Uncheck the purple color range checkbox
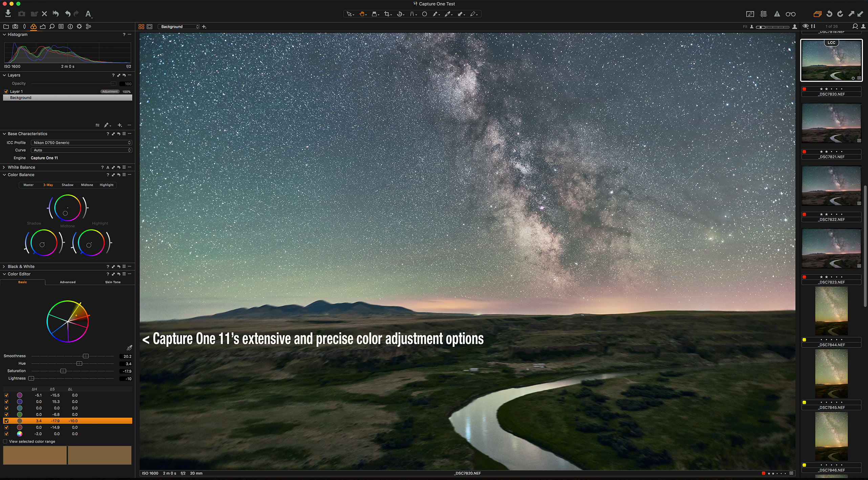Screen dimensions: 868x480 pyautogui.click(x=6, y=395)
